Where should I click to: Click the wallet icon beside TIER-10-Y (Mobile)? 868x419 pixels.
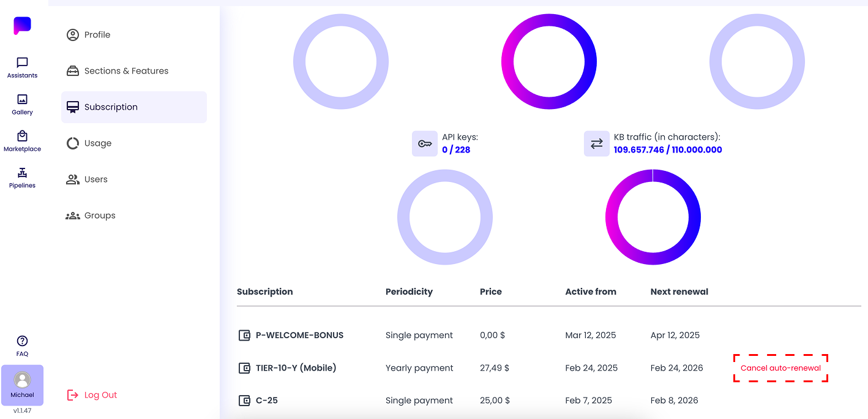pos(244,368)
